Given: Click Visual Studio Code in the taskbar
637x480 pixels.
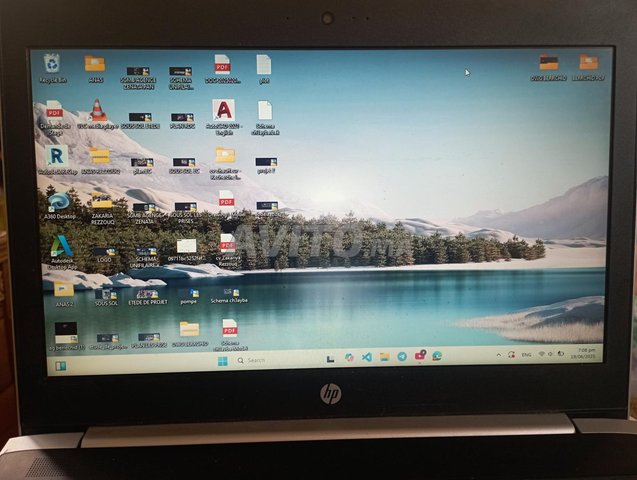Looking at the screenshot, I should click(366, 357).
